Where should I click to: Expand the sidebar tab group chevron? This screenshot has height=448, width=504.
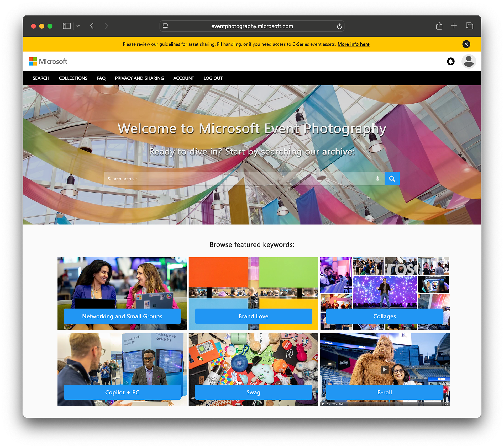click(x=78, y=26)
